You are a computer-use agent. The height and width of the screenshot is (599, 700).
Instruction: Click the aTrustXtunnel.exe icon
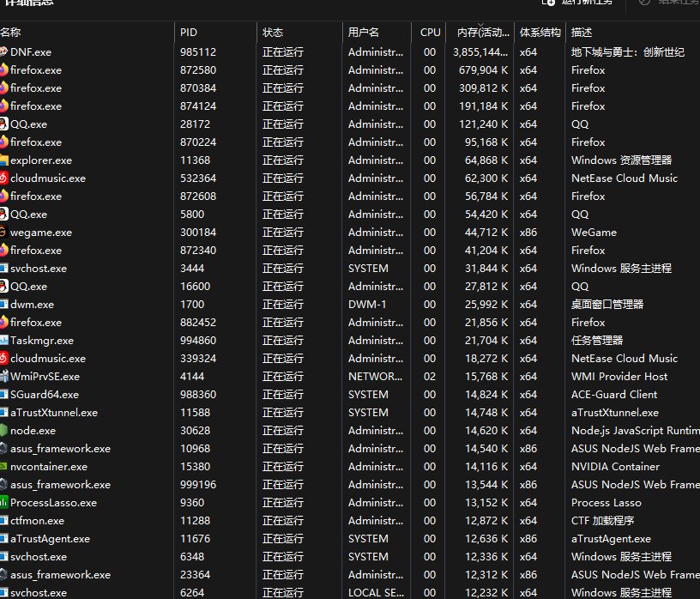(x=3, y=412)
